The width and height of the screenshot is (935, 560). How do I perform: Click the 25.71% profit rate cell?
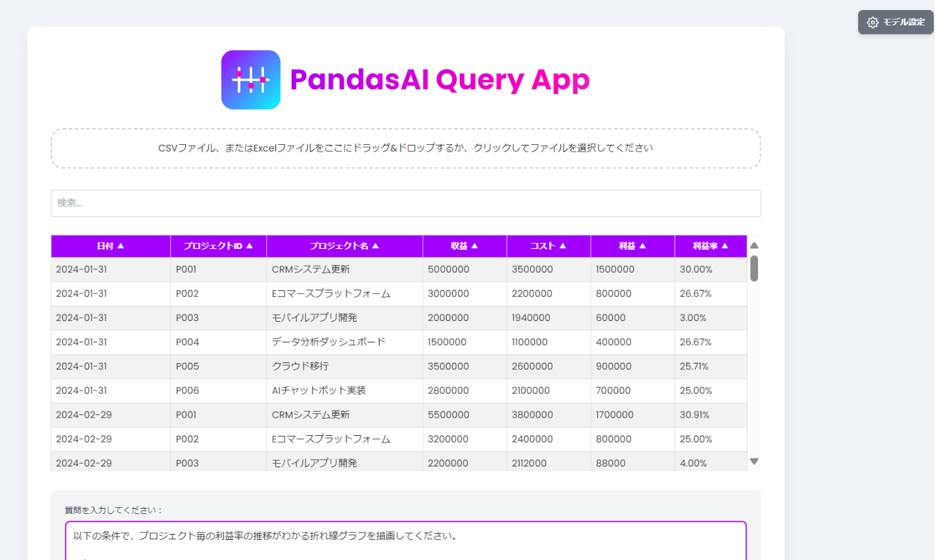(x=711, y=366)
